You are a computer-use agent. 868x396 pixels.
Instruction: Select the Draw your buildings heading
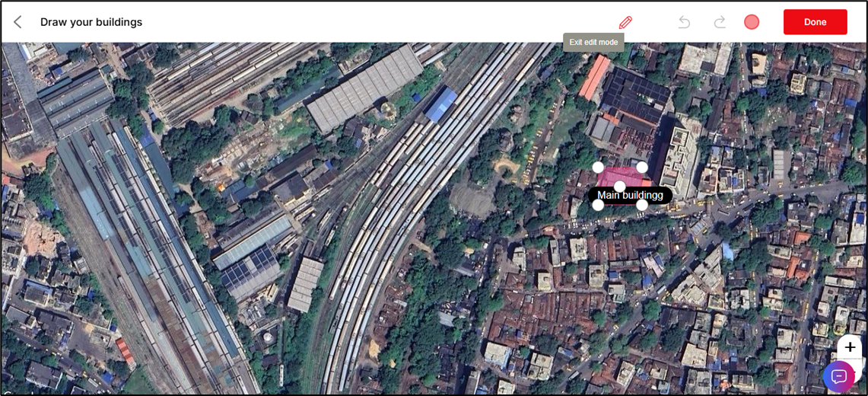point(91,22)
